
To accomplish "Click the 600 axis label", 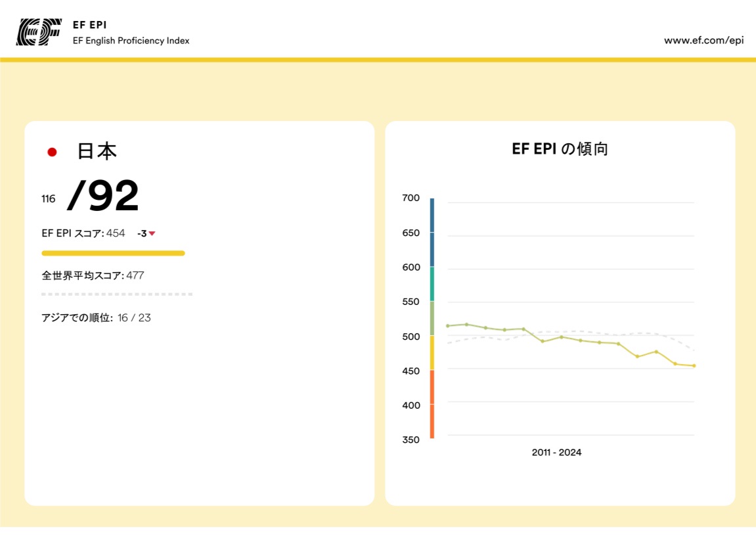I will pos(411,268).
